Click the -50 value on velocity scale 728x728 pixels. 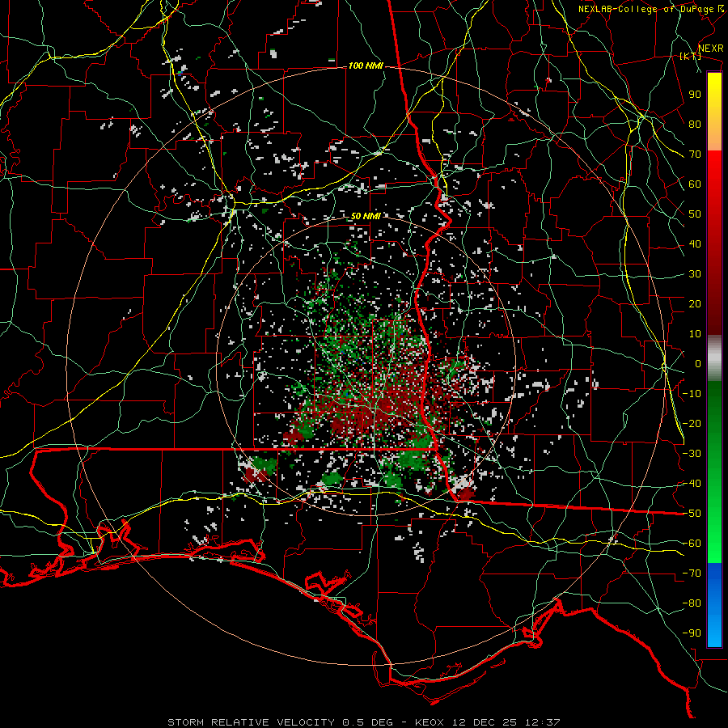[692, 514]
